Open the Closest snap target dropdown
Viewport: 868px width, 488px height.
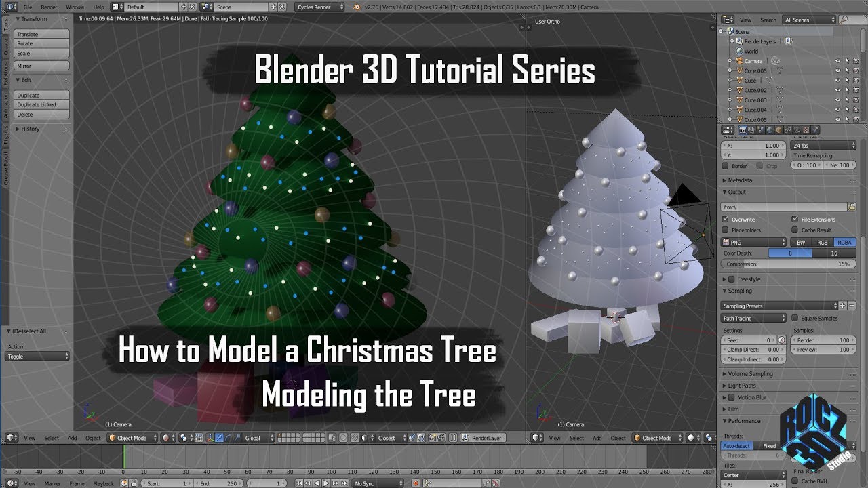click(x=392, y=438)
